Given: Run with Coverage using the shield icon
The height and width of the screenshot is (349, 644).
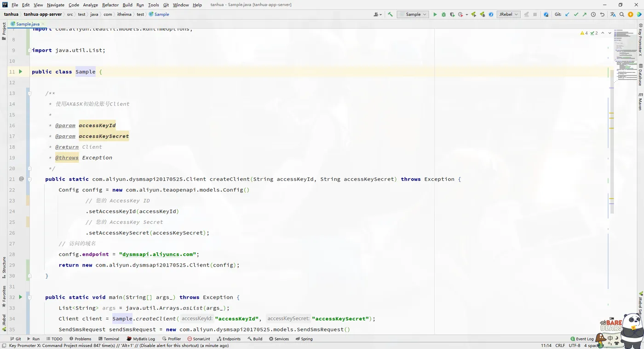Looking at the screenshot, I should [452, 14].
